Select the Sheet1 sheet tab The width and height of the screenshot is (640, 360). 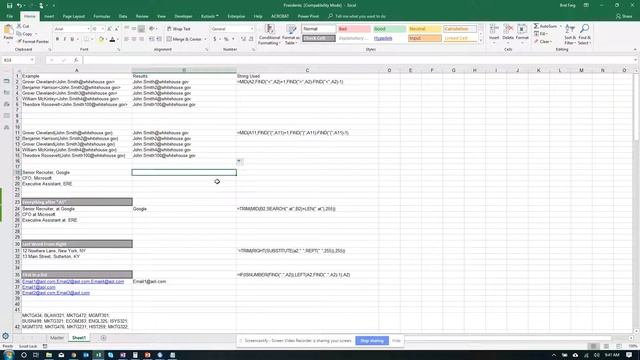[x=79, y=338]
